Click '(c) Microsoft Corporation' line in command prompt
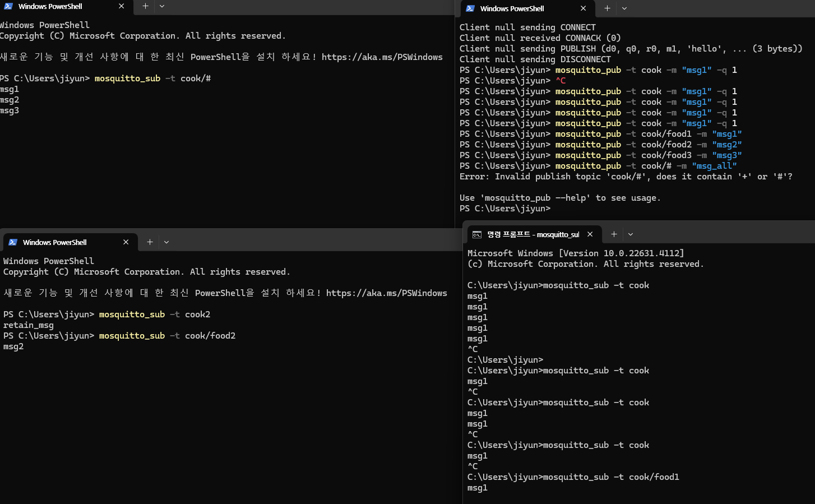The height and width of the screenshot is (504, 815). coord(586,264)
